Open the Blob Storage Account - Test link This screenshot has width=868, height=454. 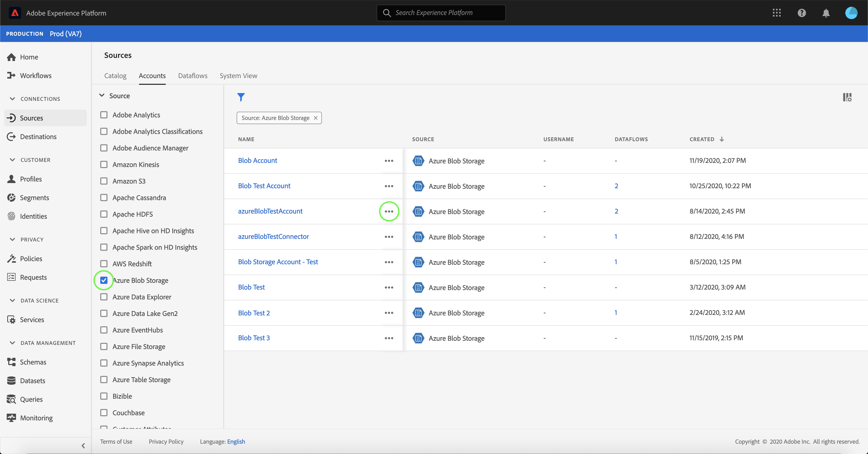pyautogui.click(x=278, y=262)
